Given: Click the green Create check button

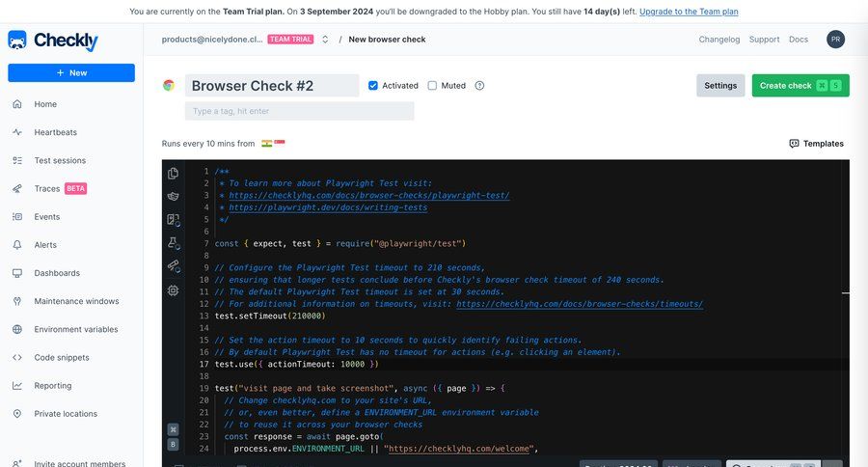Looking at the screenshot, I should point(800,85).
